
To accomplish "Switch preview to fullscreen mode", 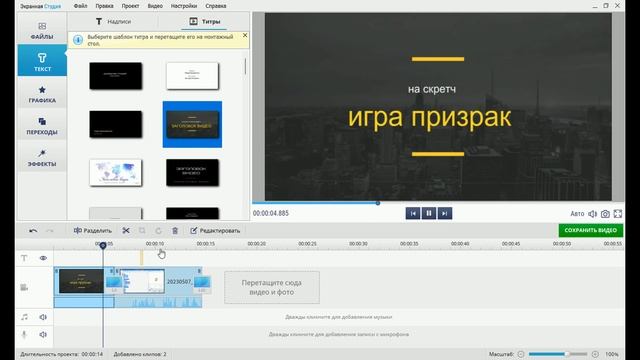I will tap(618, 213).
